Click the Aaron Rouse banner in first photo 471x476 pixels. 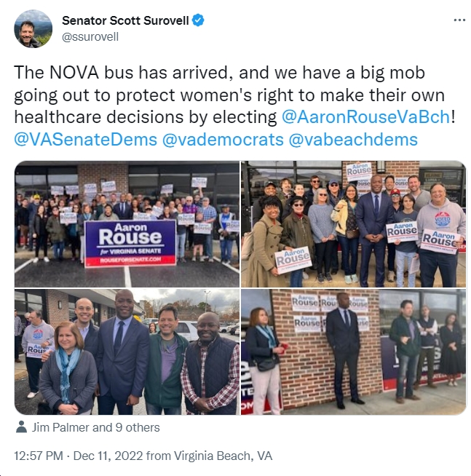[x=130, y=243]
